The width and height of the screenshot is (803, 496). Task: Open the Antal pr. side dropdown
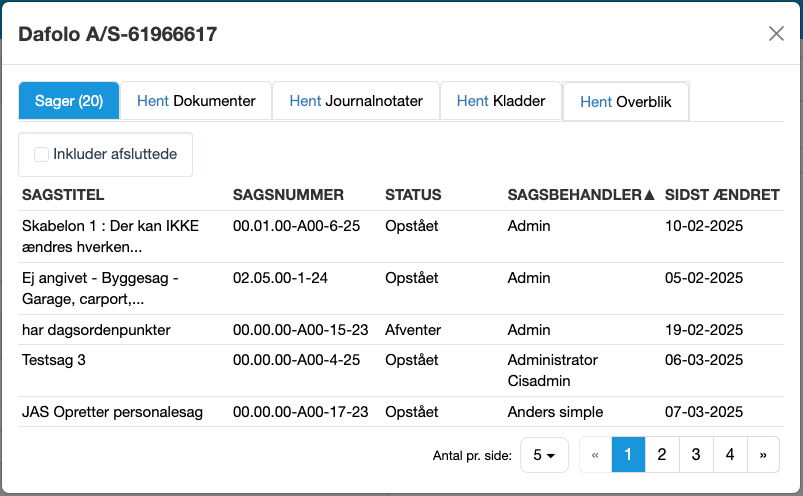[x=545, y=455]
